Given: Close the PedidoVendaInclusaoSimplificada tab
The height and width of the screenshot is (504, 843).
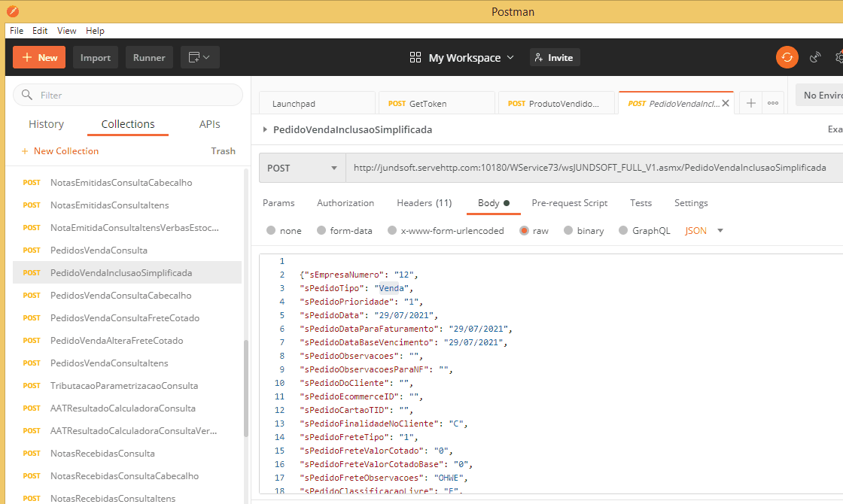Looking at the screenshot, I should point(726,104).
